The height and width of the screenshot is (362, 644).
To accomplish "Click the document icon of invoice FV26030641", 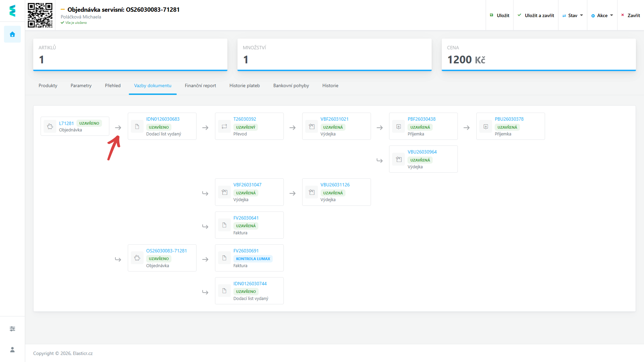I will click(224, 225).
